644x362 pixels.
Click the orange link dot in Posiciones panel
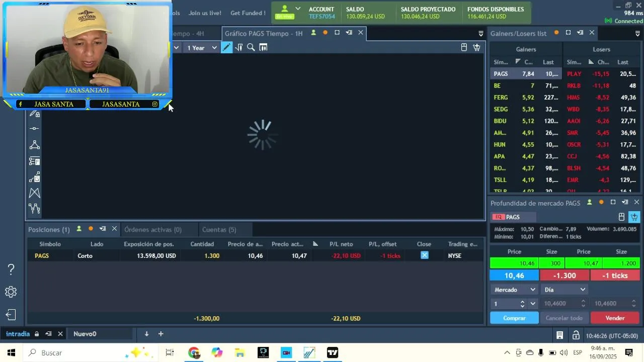[91, 229]
